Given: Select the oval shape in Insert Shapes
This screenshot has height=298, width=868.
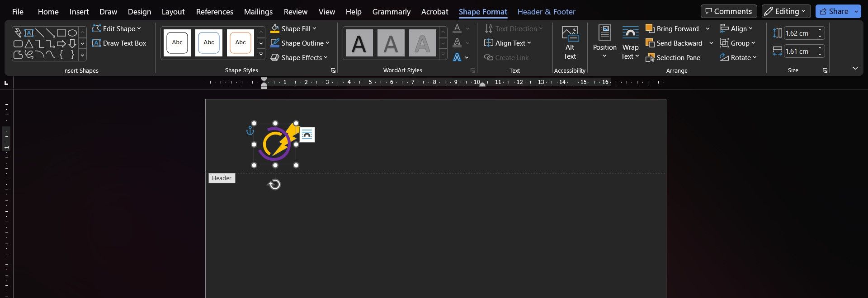Looking at the screenshot, I should click(x=72, y=33).
